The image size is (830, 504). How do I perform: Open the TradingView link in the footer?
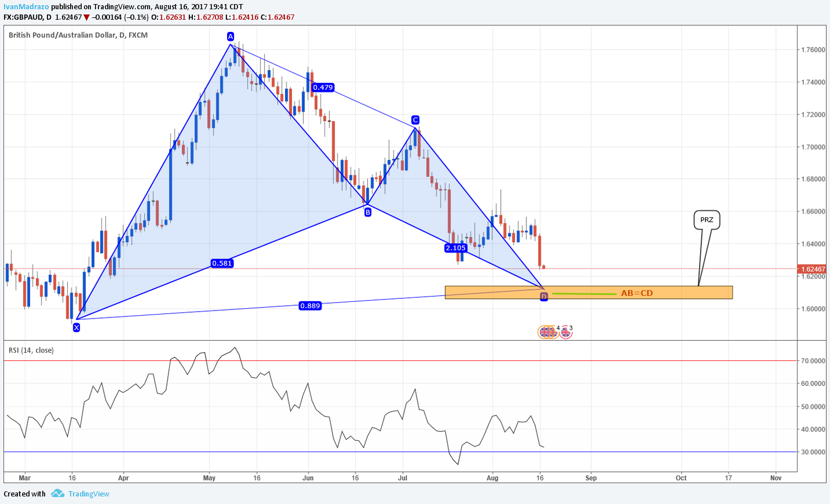89,494
